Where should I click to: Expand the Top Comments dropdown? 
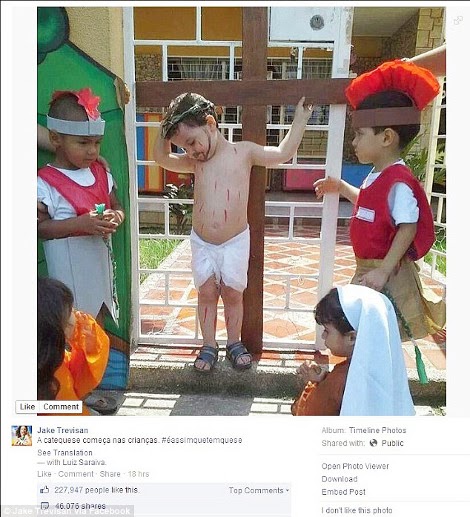coord(259,490)
